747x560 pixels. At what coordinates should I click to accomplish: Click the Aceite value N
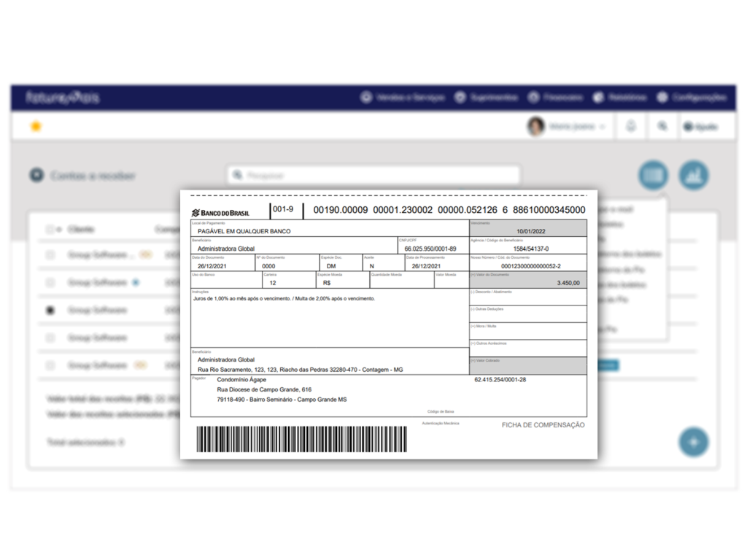(371, 266)
